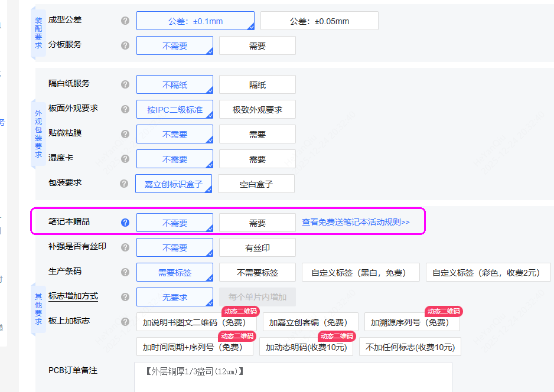
Task: Click help icon beside 隔白纸服务
Action: tap(125, 84)
